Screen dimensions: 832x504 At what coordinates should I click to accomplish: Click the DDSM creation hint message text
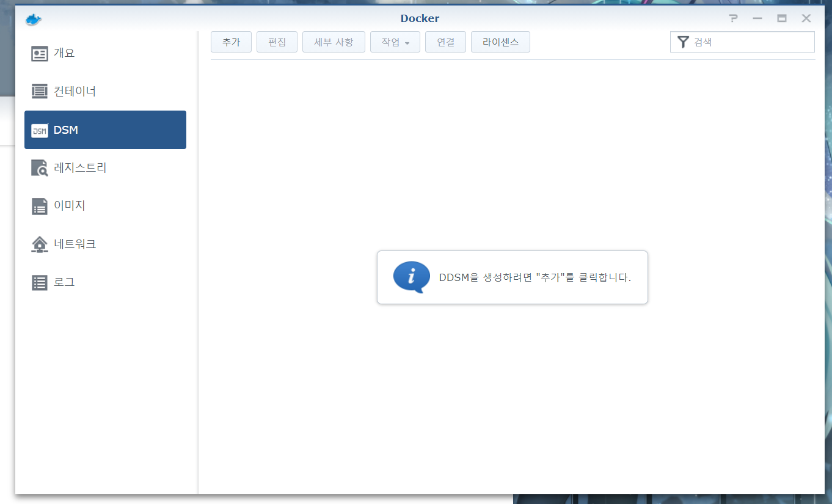pyautogui.click(x=535, y=277)
